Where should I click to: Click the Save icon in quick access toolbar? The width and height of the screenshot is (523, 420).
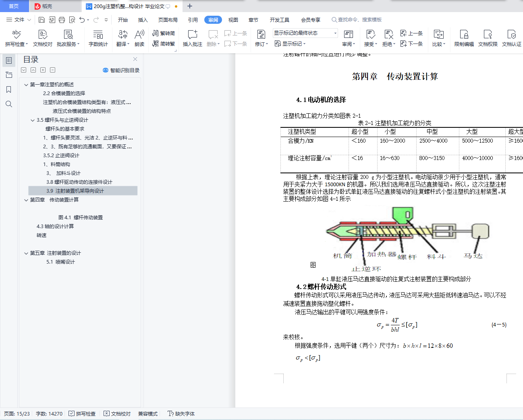[x=42, y=20]
